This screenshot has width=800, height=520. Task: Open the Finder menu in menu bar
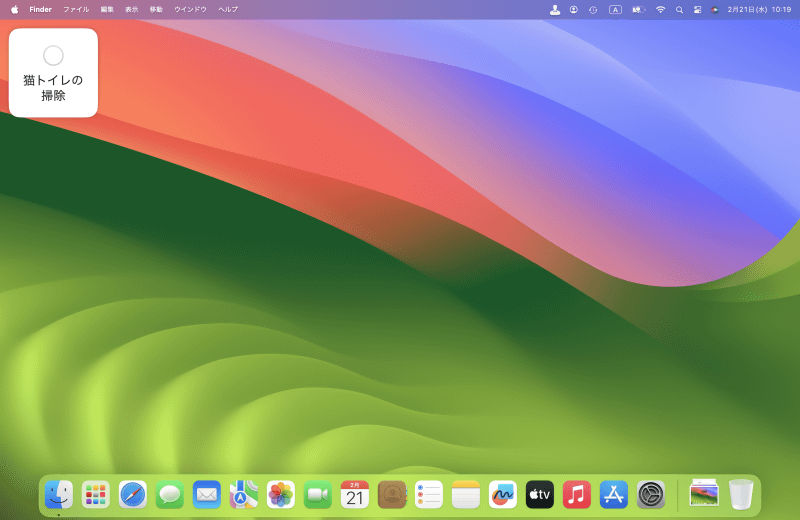(40, 9)
